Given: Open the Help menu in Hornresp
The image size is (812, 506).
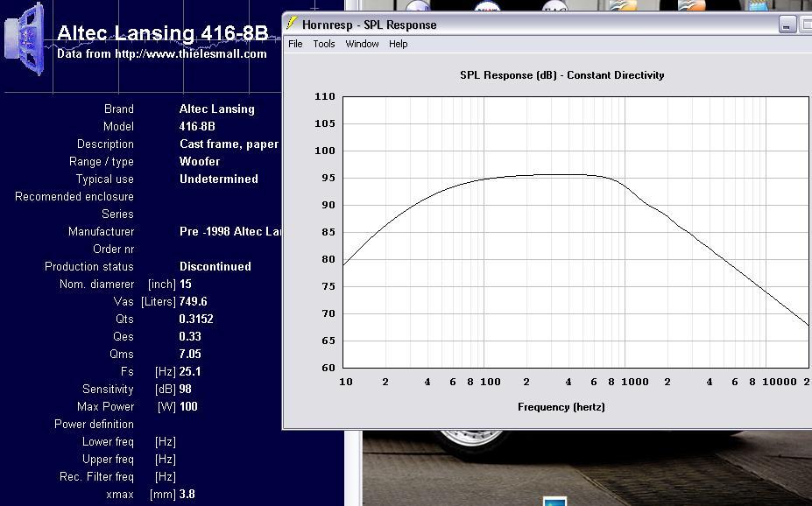Looking at the screenshot, I should coord(399,44).
